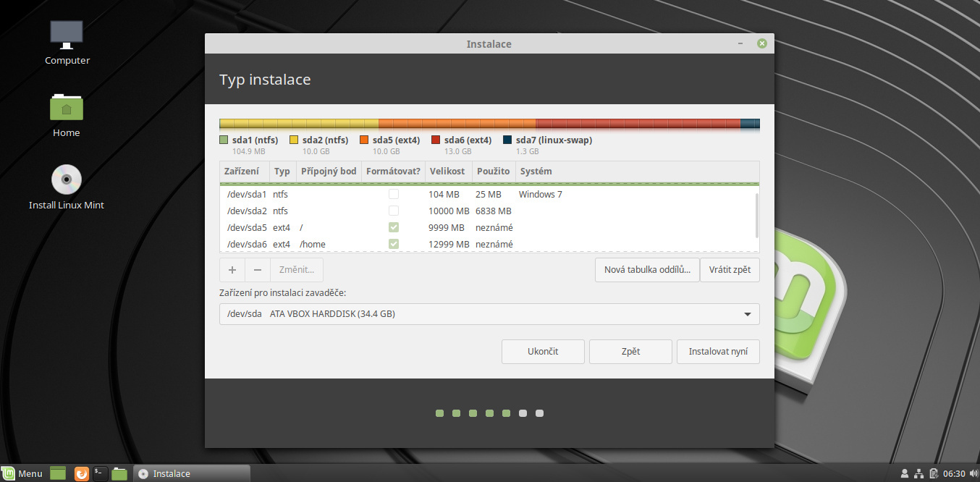Launch Install Linux Mint desktop icon
Screen dimensions: 980x482
click(67, 187)
